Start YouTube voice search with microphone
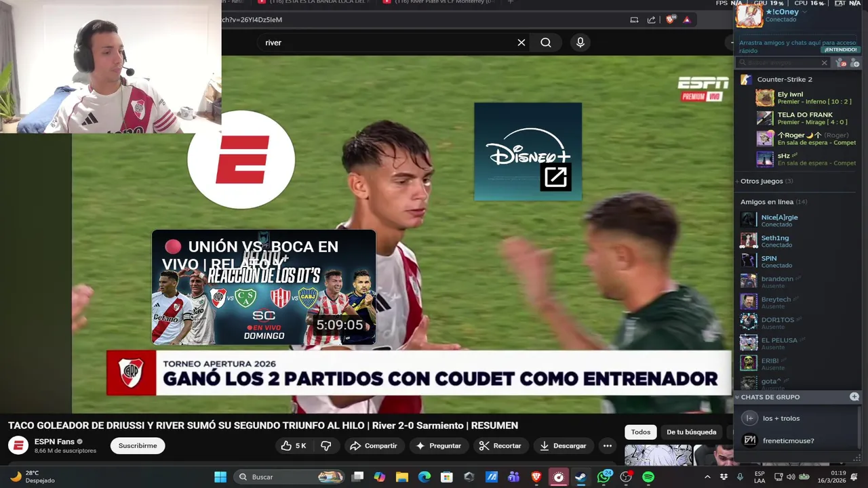This screenshot has height=488, width=868. click(x=580, y=43)
